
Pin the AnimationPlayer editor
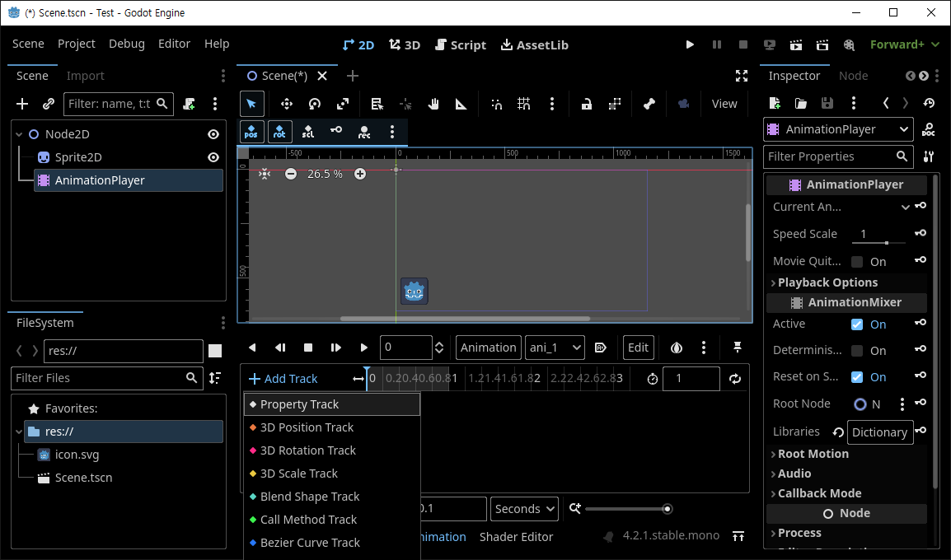pyautogui.click(x=738, y=348)
